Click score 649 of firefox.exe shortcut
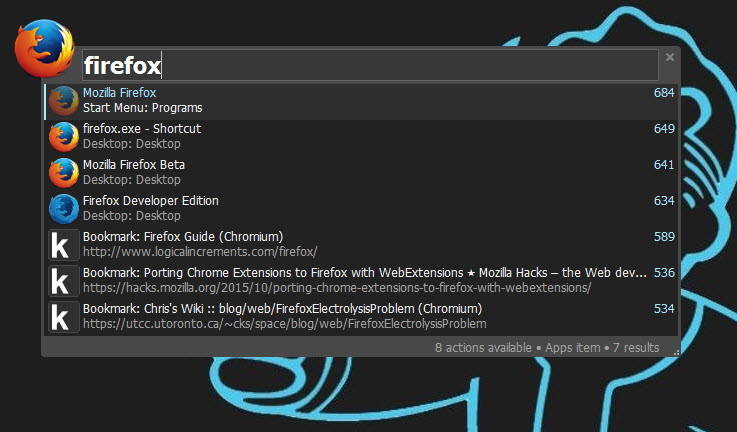This screenshot has width=737, height=432. coord(664,129)
